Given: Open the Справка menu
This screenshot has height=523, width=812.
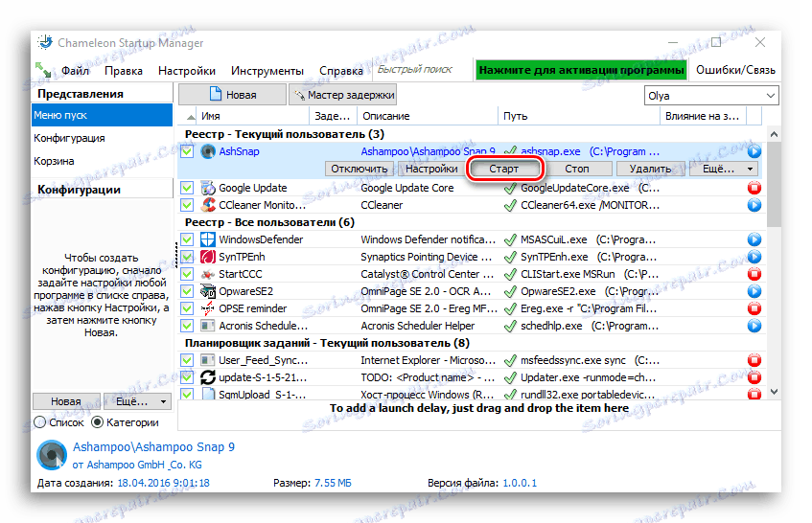Looking at the screenshot, I should (x=340, y=70).
